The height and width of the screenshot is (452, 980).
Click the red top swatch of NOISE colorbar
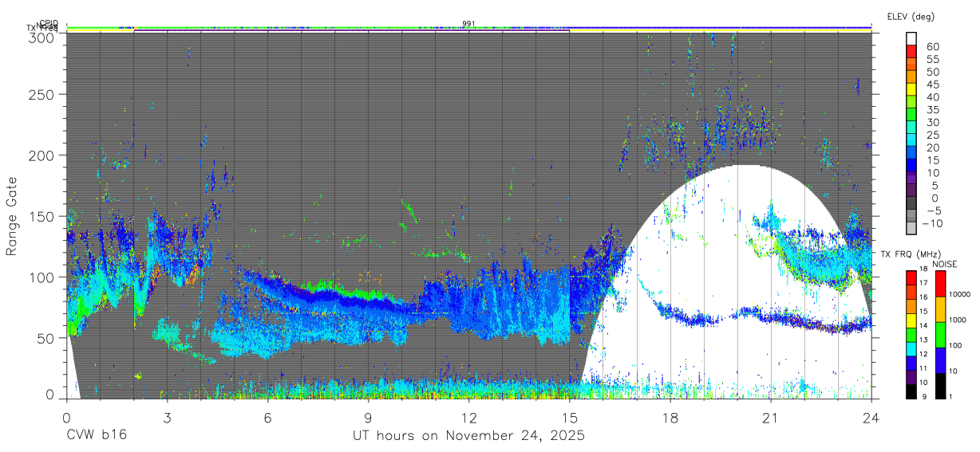point(940,283)
